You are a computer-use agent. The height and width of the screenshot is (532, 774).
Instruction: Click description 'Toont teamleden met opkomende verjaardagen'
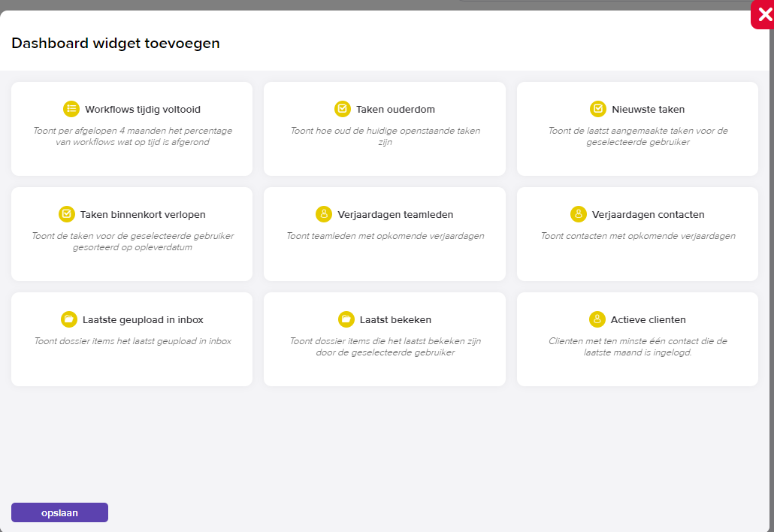coord(385,236)
